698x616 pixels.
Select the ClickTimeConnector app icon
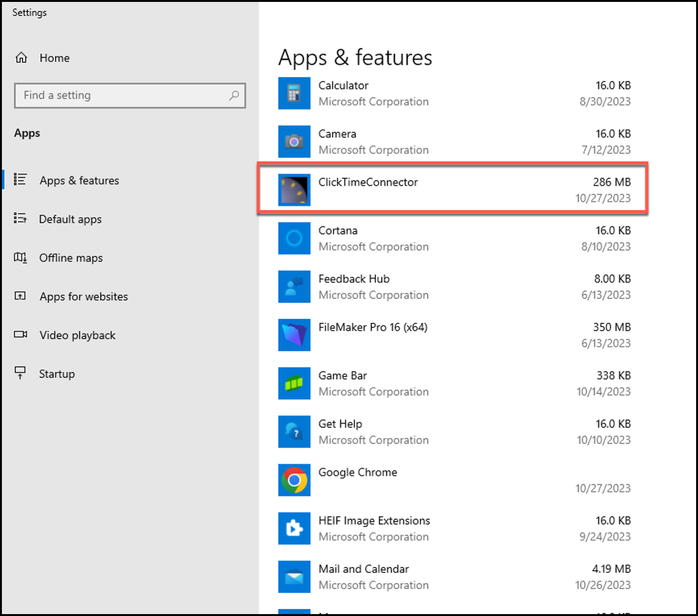(295, 190)
